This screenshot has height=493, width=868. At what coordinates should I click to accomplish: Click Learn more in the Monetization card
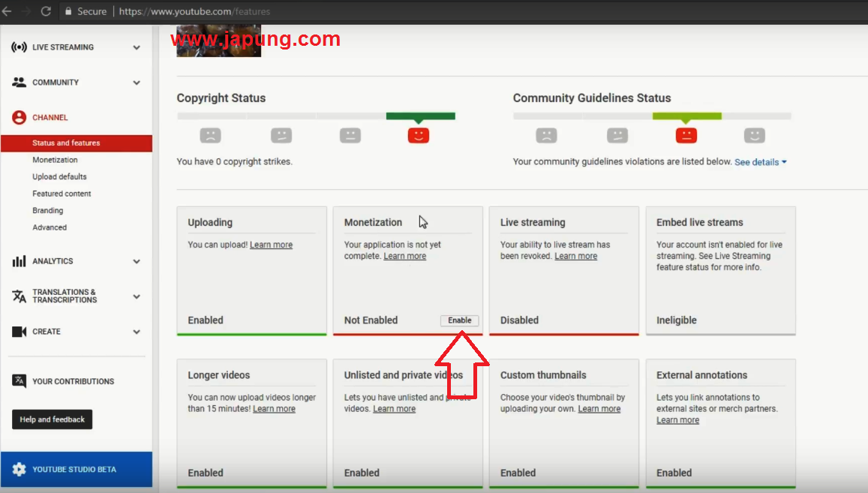404,256
